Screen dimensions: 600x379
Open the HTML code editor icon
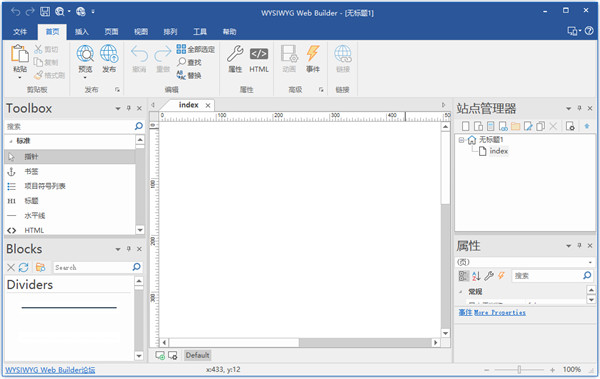pos(259,54)
